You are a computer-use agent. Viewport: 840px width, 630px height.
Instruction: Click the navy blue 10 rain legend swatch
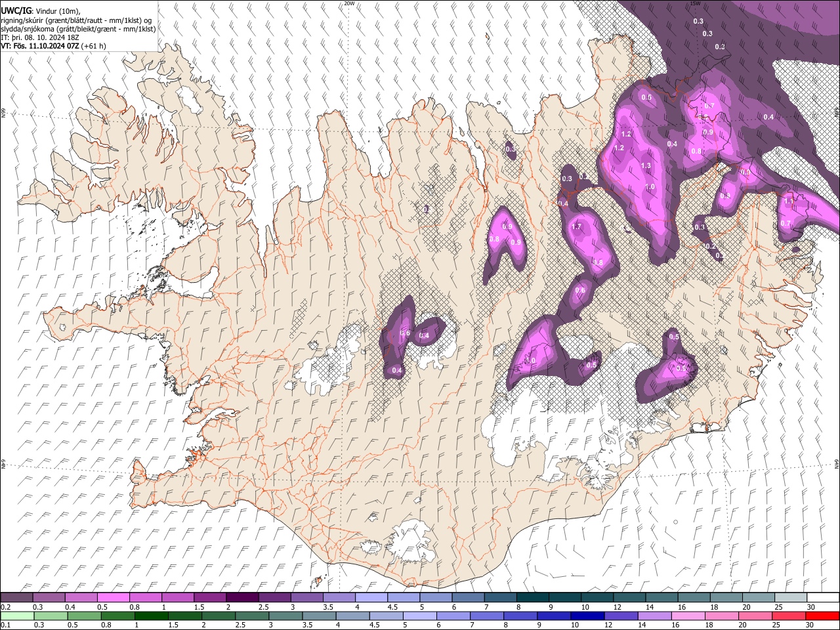point(587,616)
